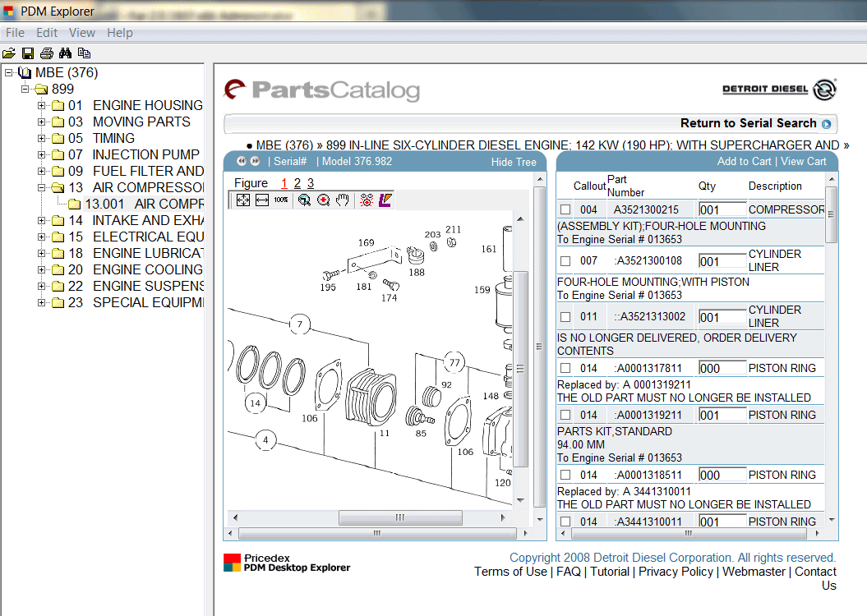Collapse the 13 AIR COMPRESSOR node
The height and width of the screenshot is (616, 867).
pos(41,187)
